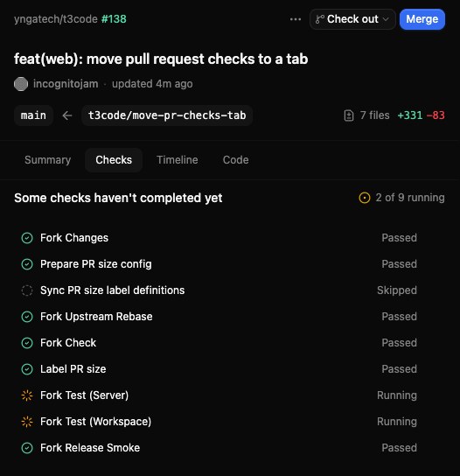Screen dimensions: 460x476
Task: Switch to the Summary tab
Action: pos(47,160)
